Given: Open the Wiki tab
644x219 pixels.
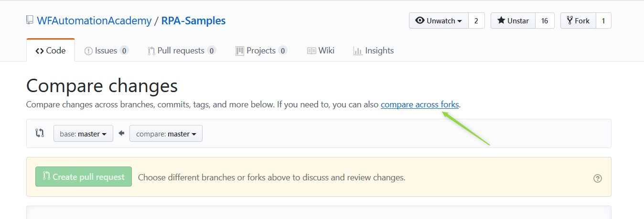Looking at the screenshot, I should click(321, 51).
